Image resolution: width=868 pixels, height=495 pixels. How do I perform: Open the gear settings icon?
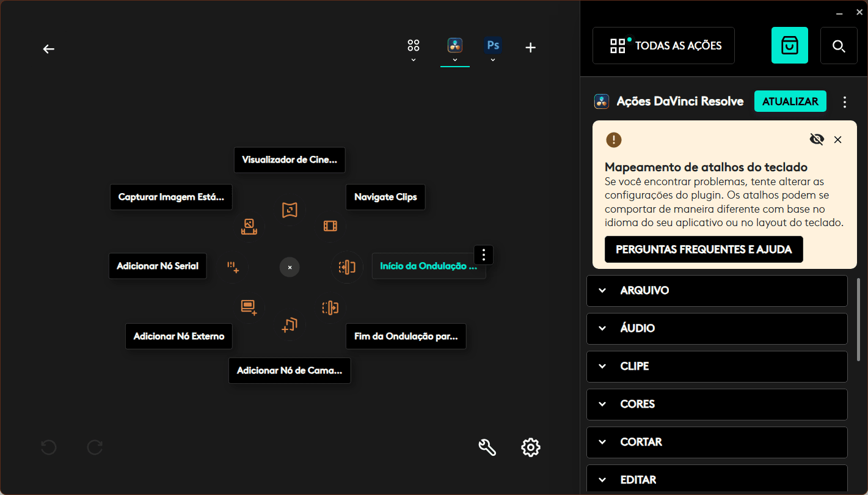(x=530, y=447)
